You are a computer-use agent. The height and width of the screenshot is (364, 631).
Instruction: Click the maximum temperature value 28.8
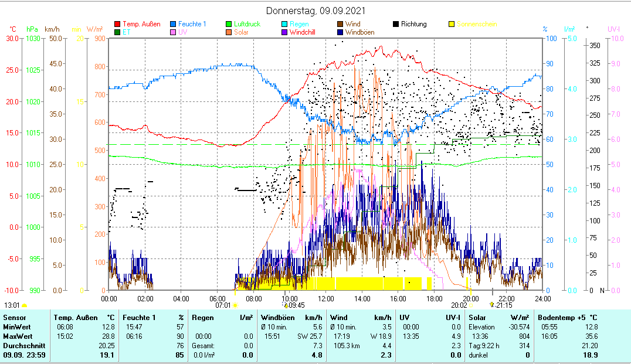pos(108,336)
